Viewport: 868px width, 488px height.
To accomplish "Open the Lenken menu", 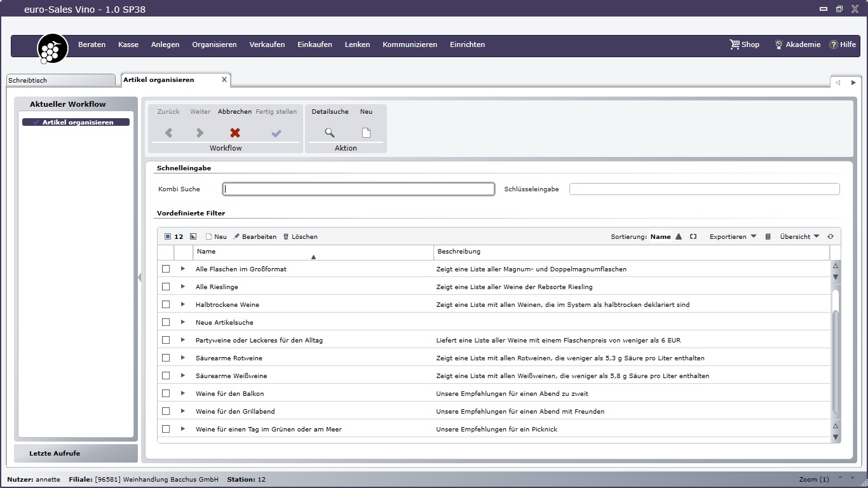I will (x=357, y=44).
